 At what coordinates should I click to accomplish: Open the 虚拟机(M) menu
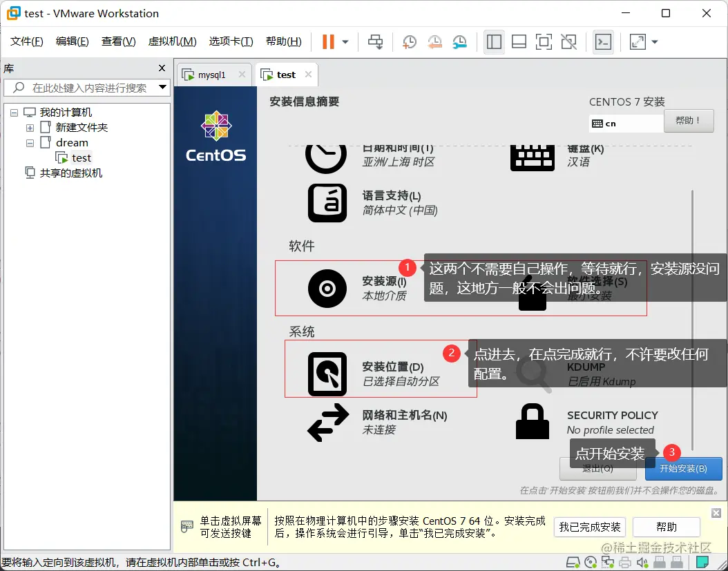(x=172, y=41)
